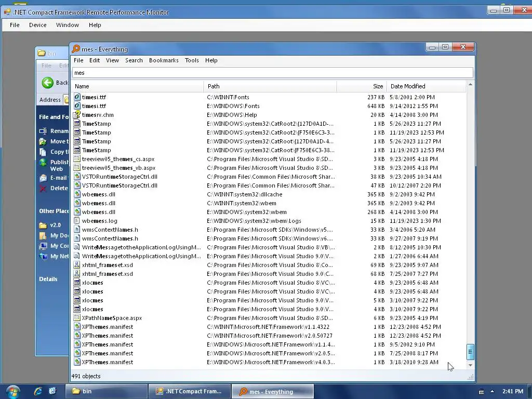Viewport: 532px width, 399px height.
Task: Open the Edit menu in Everything
Action: [x=95, y=60]
